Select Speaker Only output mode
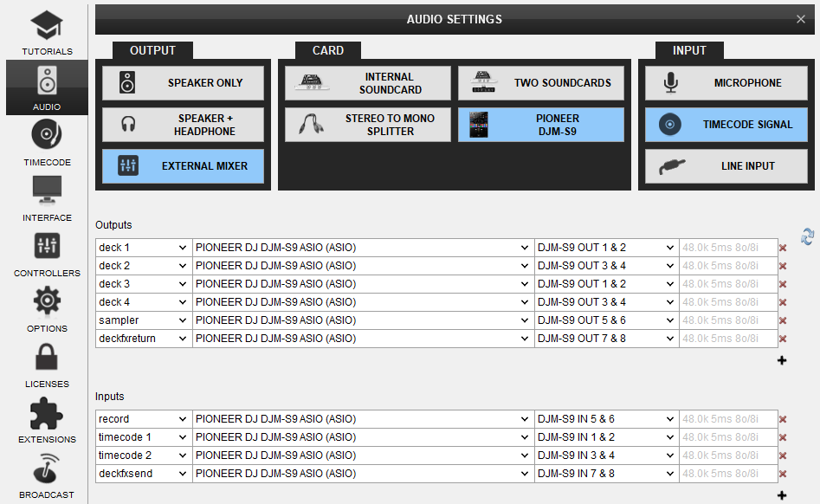This screenshot has width=820, height=504. coord(183,82)
